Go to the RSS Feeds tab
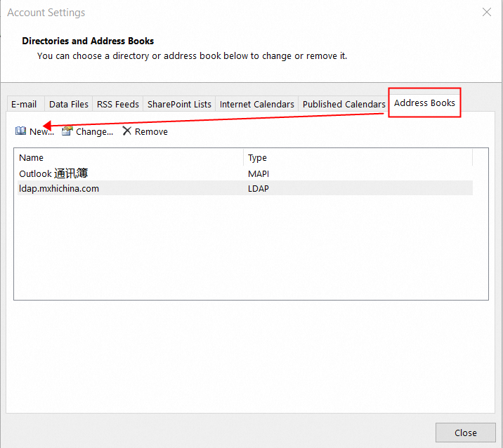The image size is (503, 448). pyautogui.click(x=118, y=104)
